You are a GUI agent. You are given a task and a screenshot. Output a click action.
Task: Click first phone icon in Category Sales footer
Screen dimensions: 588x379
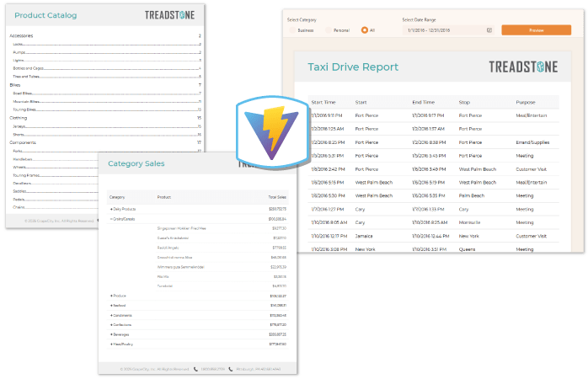195,369
